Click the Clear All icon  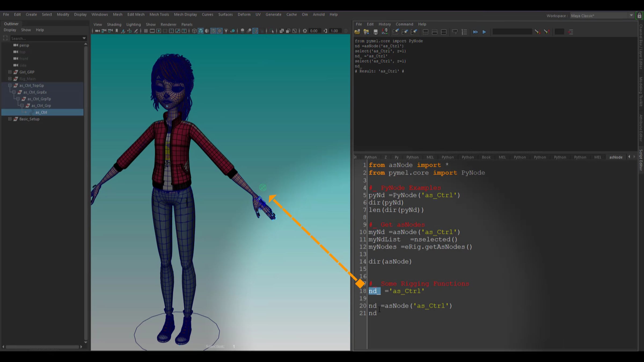click(x=414, y=32)
